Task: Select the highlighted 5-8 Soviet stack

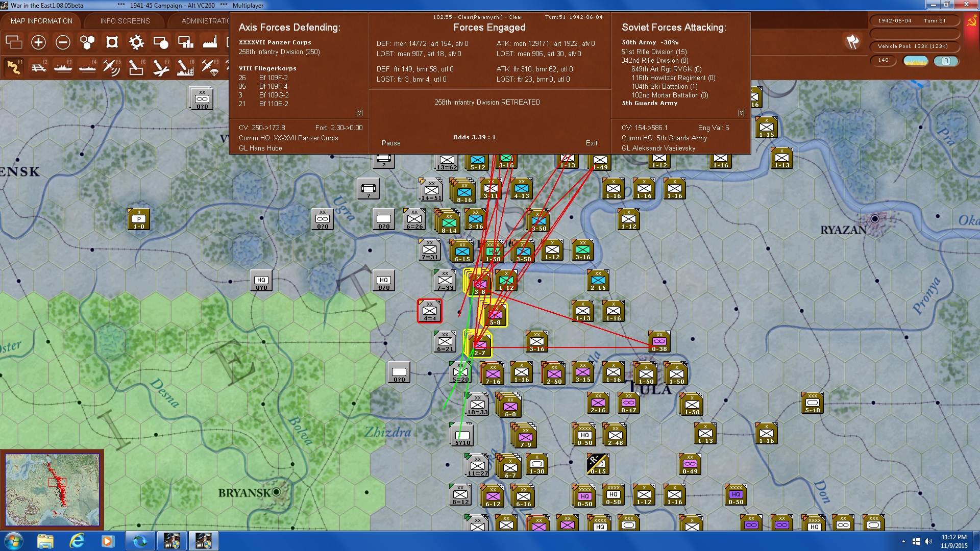Action: click(x=494, y=314)
